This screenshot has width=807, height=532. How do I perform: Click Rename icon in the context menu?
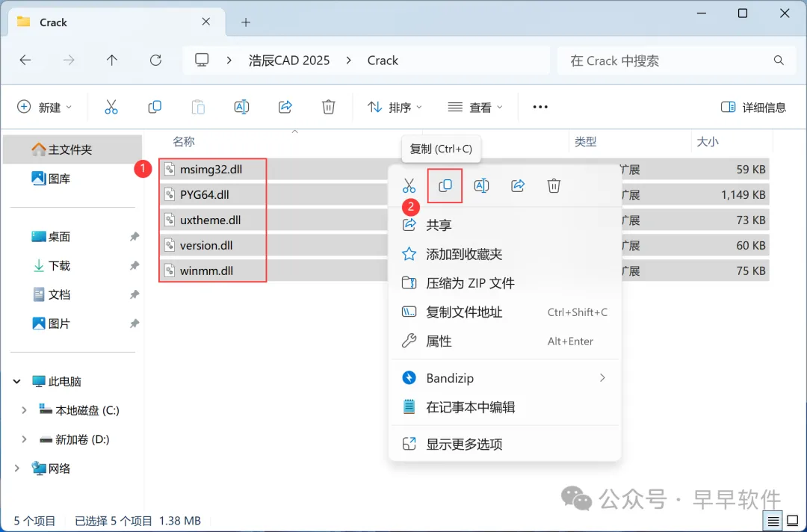[481, 186]
